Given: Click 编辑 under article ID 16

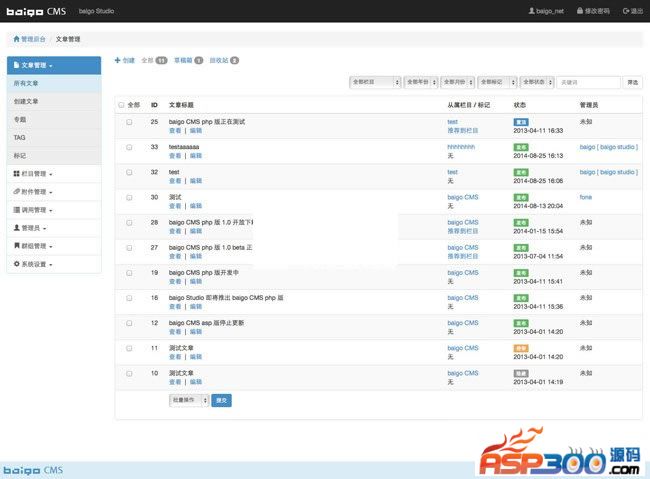Looking at the screenshot, I should 196,306.
